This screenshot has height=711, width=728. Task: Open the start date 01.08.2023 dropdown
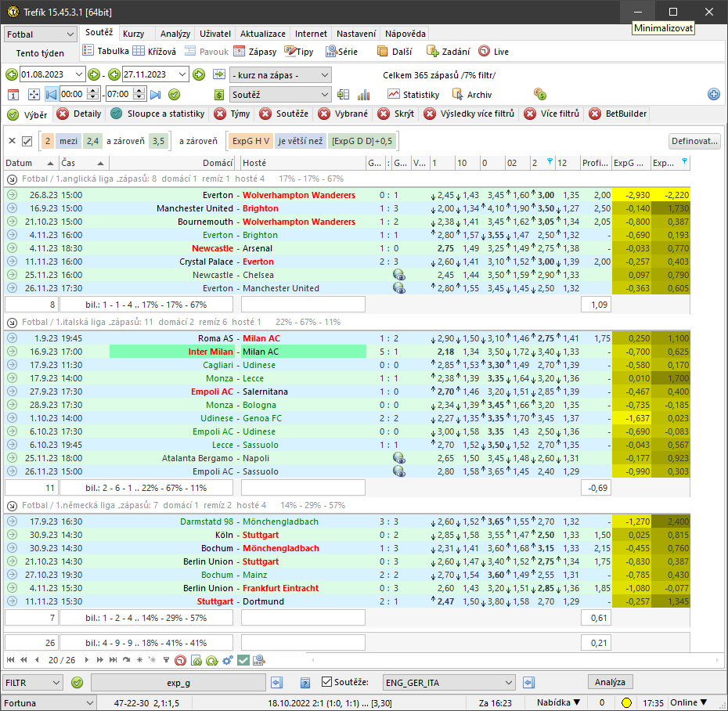[79, 74]
